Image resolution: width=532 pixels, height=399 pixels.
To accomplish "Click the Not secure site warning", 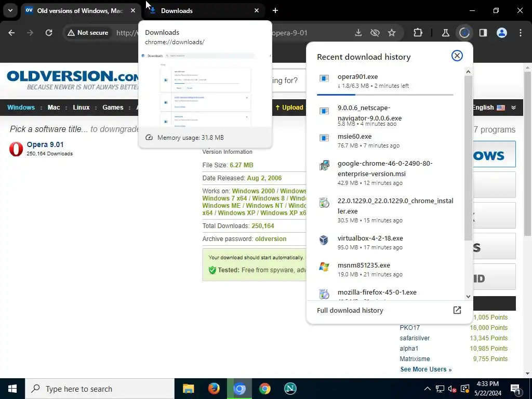I will 87,33.
